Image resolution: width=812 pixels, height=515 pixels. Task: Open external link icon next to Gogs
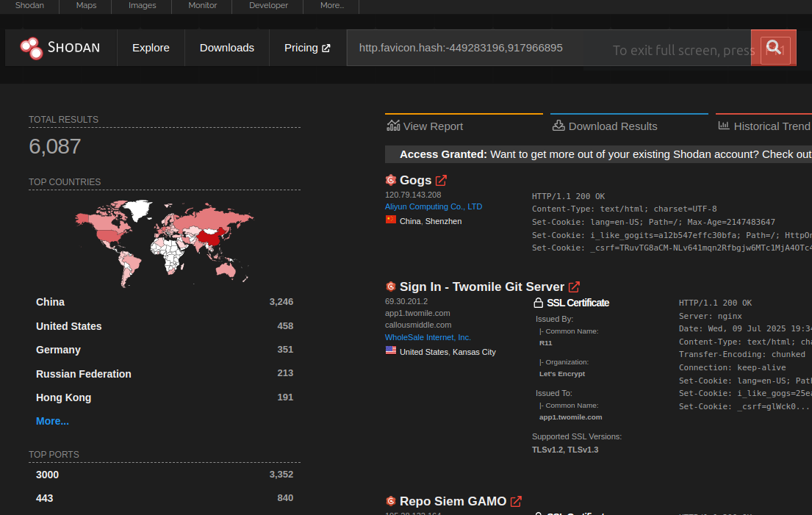[x=441, y=181]
